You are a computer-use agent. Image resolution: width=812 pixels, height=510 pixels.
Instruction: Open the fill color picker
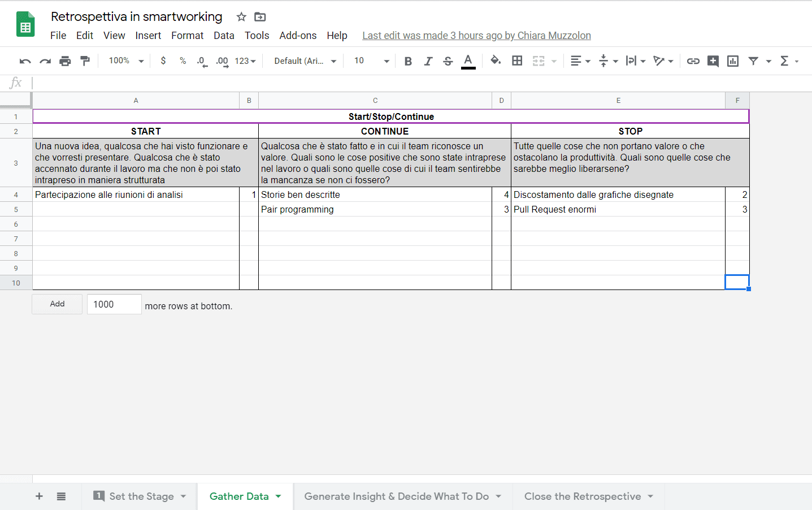pyautogui.click(x=496, y=60)
